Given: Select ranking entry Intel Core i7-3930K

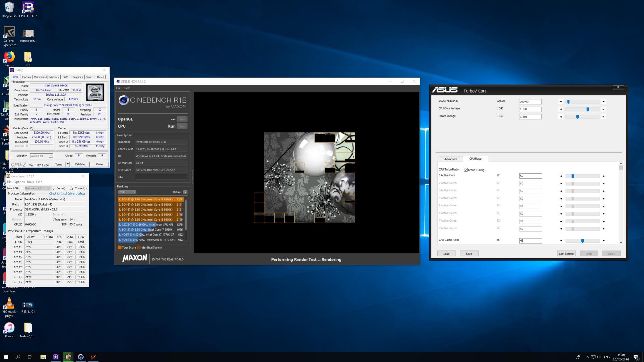Looking at the screenshot, I should click(x=151, y=229).
